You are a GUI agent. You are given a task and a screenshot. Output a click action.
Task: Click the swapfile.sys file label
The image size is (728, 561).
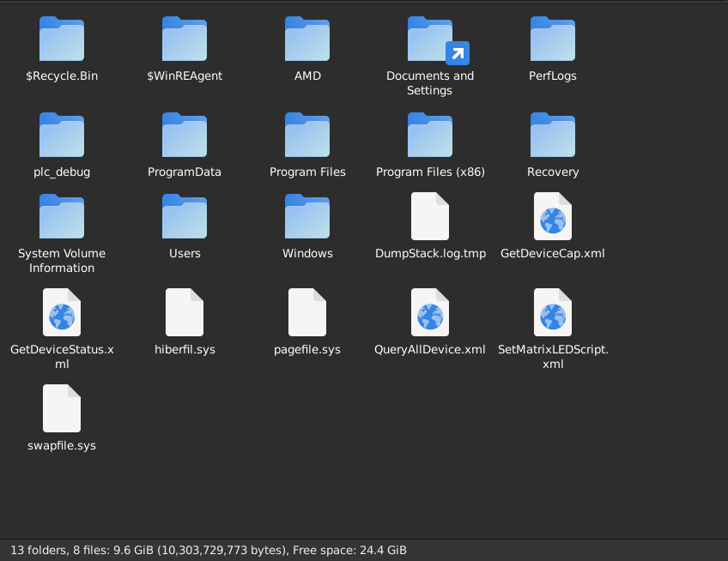click(62, 445)
